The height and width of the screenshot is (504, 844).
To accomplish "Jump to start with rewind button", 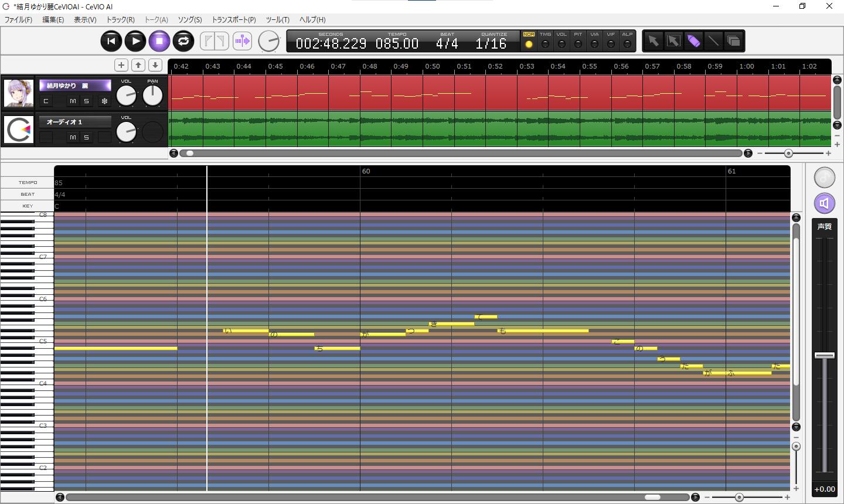I will [x=111, y=41].
